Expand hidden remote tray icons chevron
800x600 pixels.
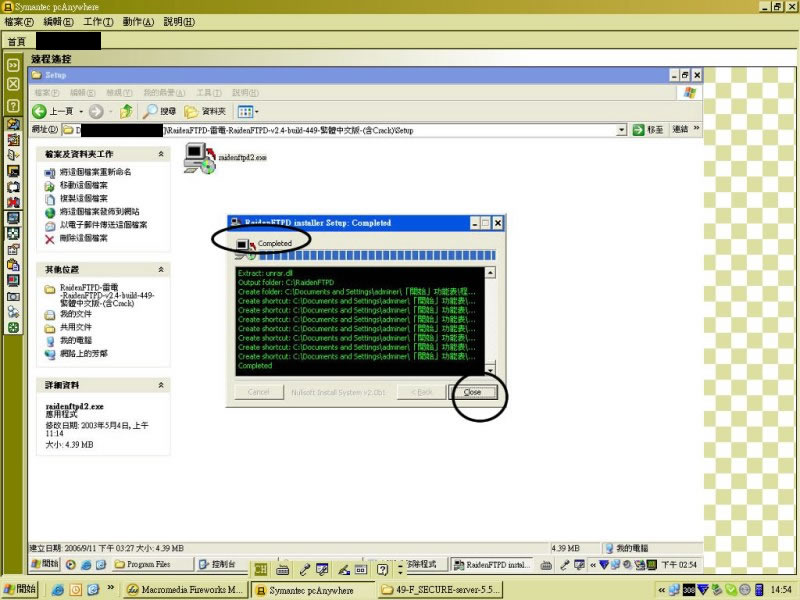pyautogui.click(x=593, y=565)
